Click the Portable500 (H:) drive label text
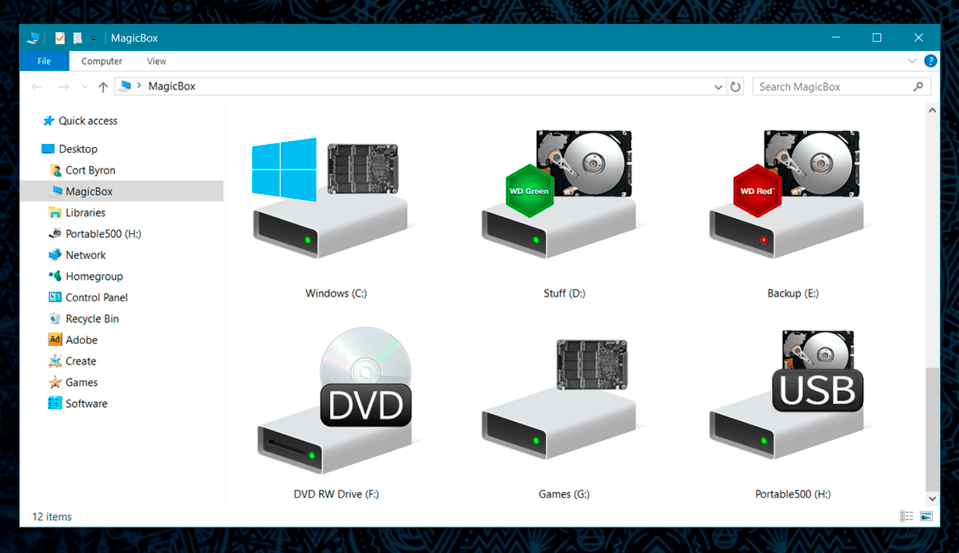Image resolution: width=959 pixels, height=553 pixels. pyautogui.click(x=793, y=494)
